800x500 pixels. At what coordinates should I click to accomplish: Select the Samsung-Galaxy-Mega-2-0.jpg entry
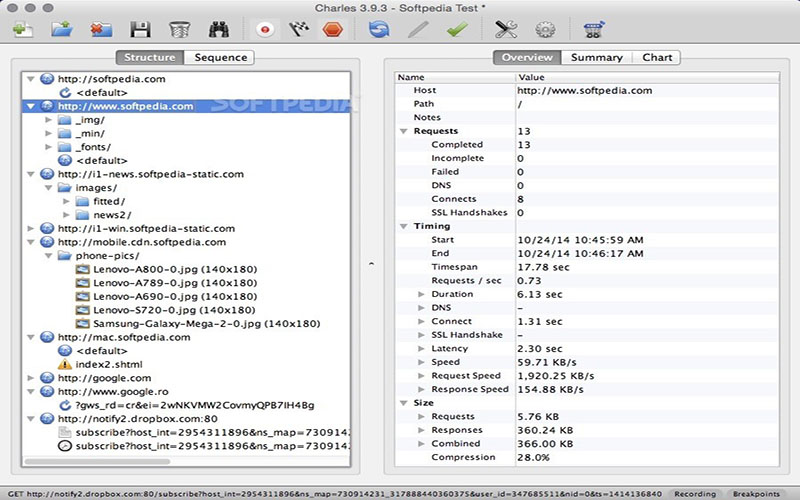207,323
